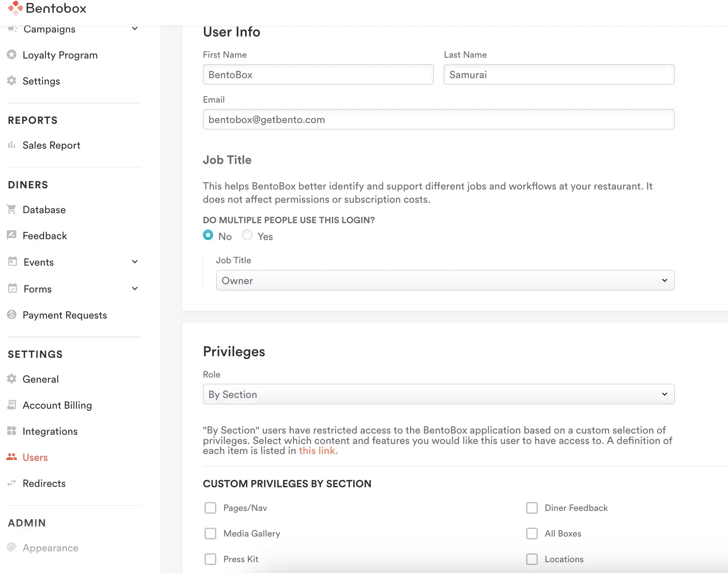Select the Yes radio button
The width and height of the screenshot is (728, 573).
[x=247, y=235]
